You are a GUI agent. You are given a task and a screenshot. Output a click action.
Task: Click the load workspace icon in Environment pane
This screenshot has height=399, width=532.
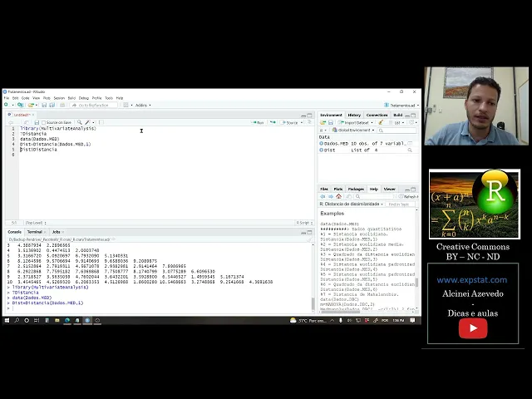click(x=323, y=122)
